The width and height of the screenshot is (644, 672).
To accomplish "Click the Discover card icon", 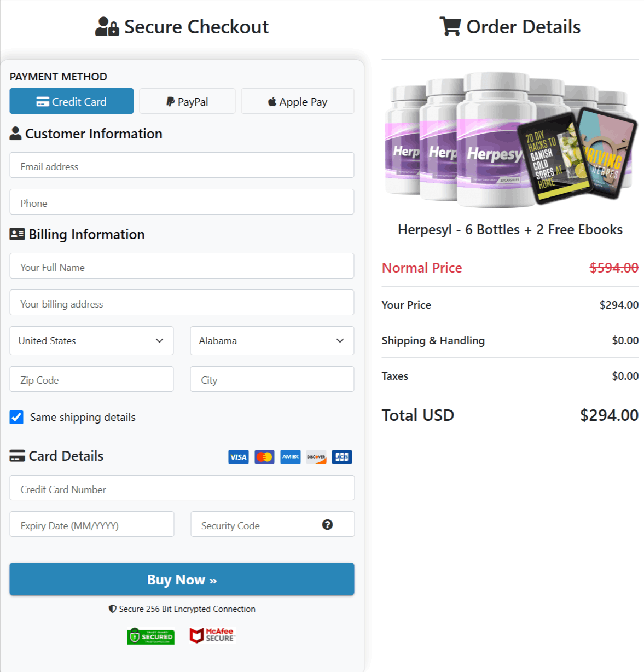I will (316, 456).
